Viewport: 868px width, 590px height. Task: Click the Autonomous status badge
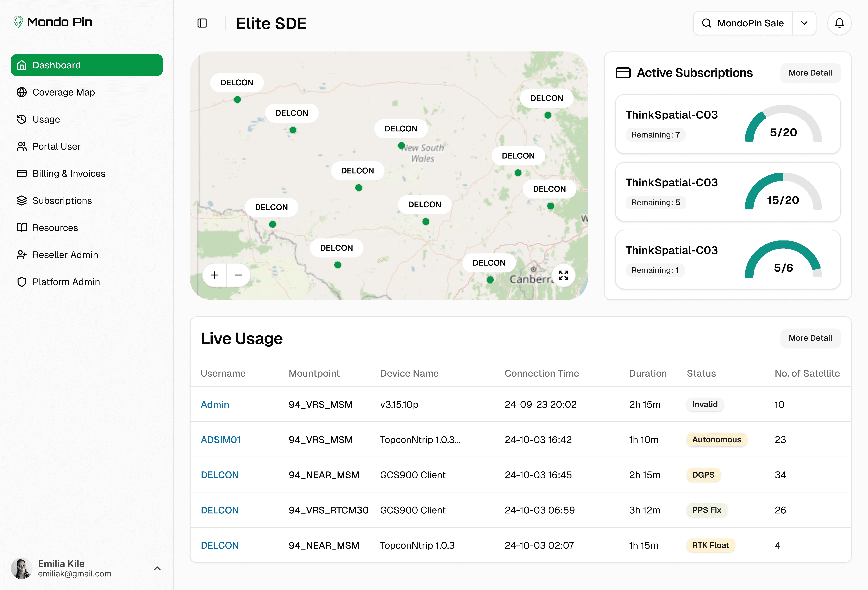pyautogui.click(x=716, y=440)
